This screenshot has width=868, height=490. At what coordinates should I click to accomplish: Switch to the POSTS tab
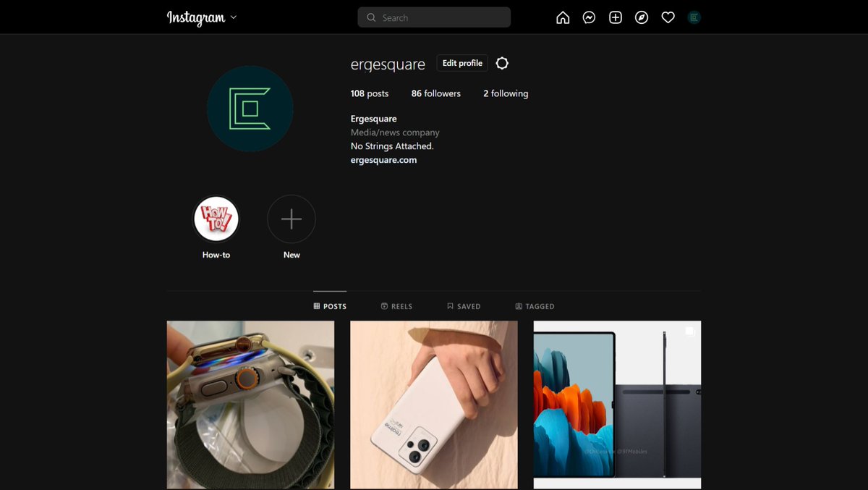coord(330,306)
